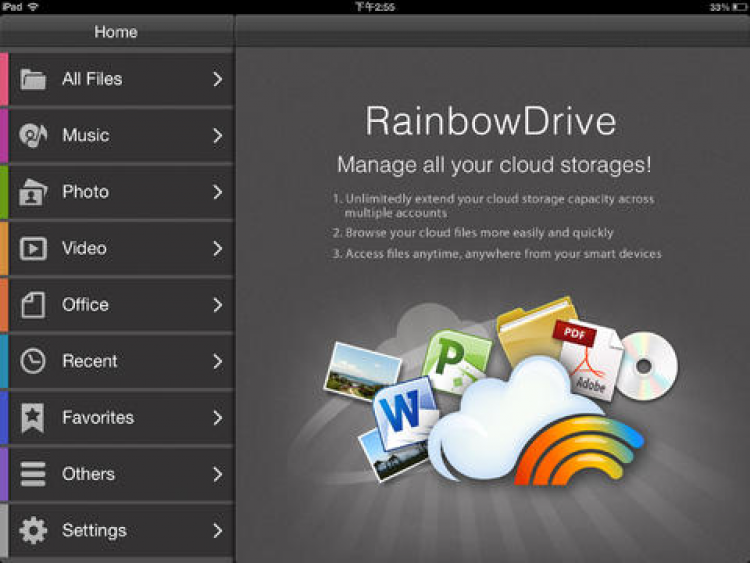Screen dimensions: 750x563
Task: Click the Music disc icon
Action: pyautogui.click(x=33, y=135)
